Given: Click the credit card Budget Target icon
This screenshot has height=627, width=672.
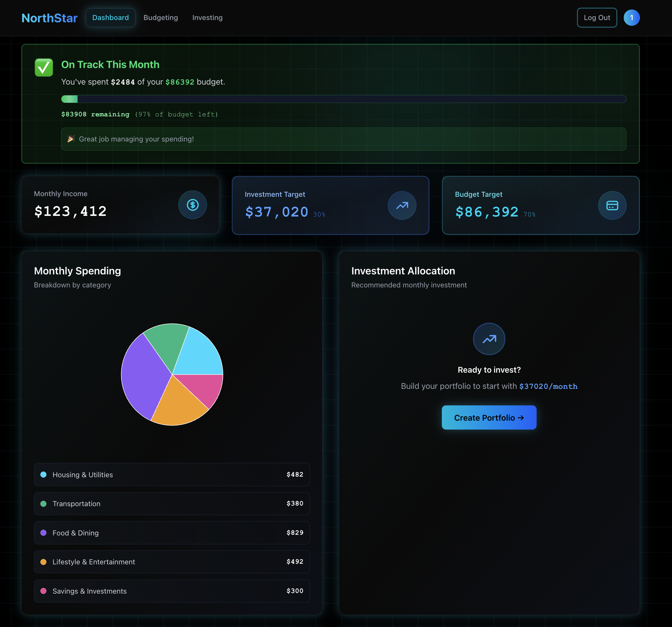Looking at the screenshot, I should tap(612, 206).
